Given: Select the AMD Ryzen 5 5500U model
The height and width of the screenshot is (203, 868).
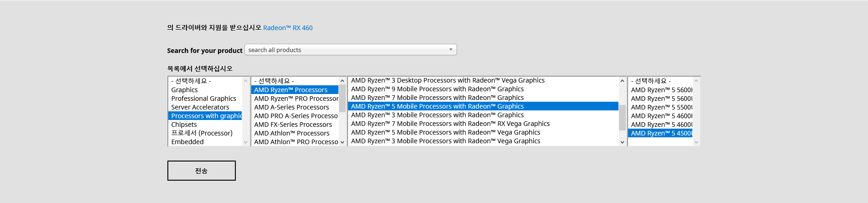Looking at the screenshot, I should (x=660, y=107).
